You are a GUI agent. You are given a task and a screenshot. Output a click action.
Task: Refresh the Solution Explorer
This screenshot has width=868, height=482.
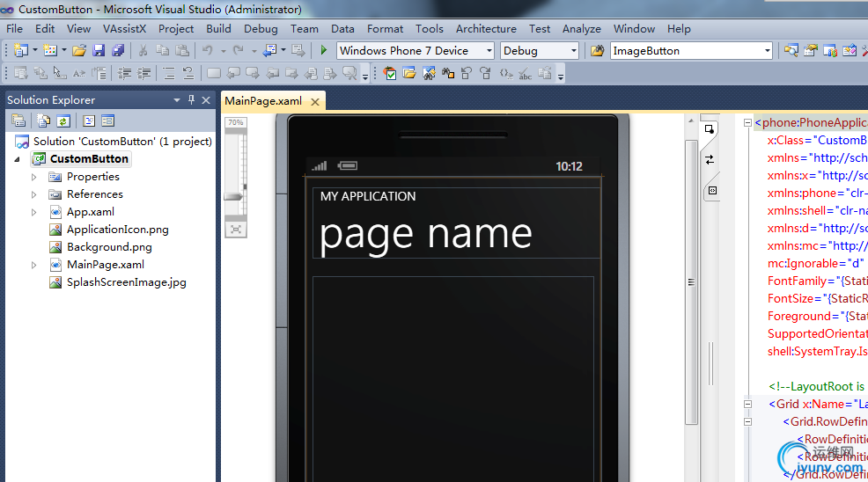(63, 120)
